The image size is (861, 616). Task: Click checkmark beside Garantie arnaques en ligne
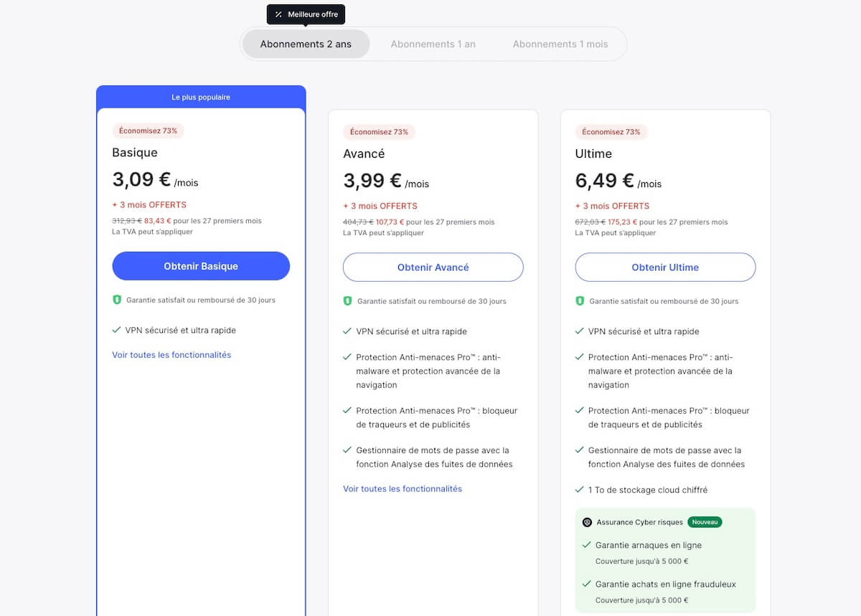pyautogui.click(x=587, y=545)
